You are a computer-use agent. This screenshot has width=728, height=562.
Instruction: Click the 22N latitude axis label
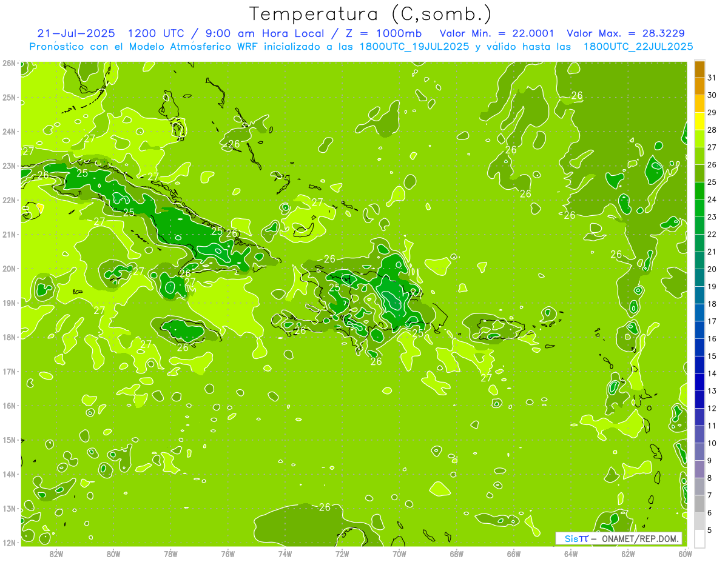coord(9,200)
